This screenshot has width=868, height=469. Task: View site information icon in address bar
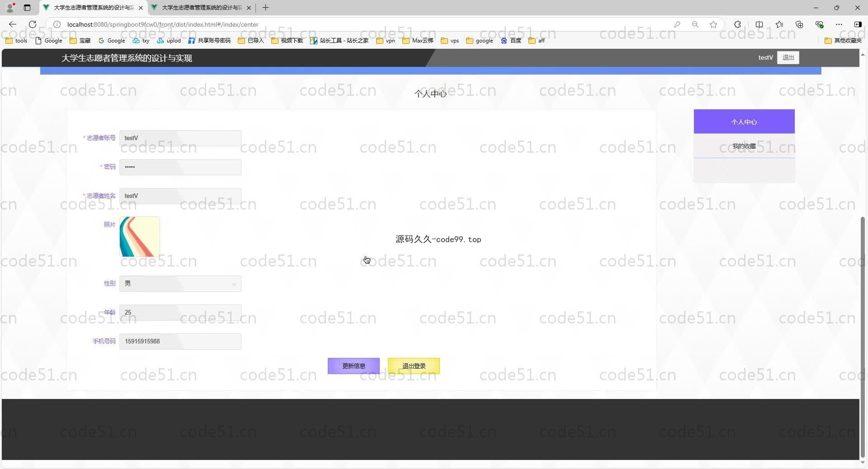57,24
